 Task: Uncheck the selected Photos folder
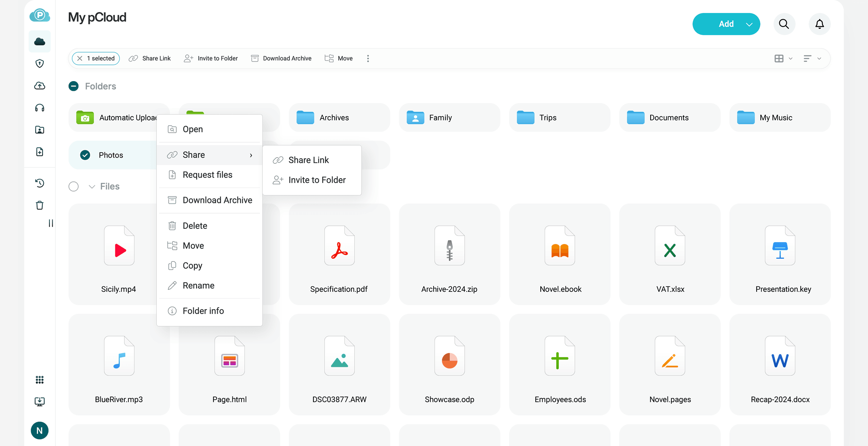coord(85,155)
